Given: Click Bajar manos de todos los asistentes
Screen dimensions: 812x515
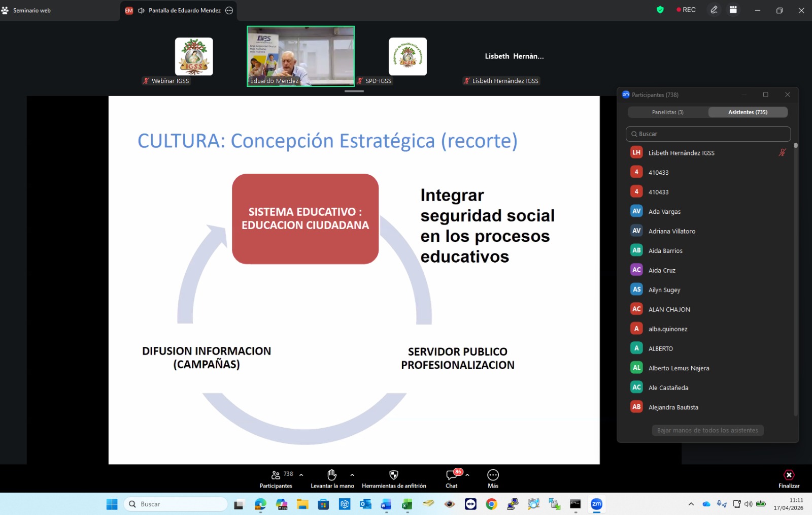Looking at the screenshot, I should [x=707, y=430].
